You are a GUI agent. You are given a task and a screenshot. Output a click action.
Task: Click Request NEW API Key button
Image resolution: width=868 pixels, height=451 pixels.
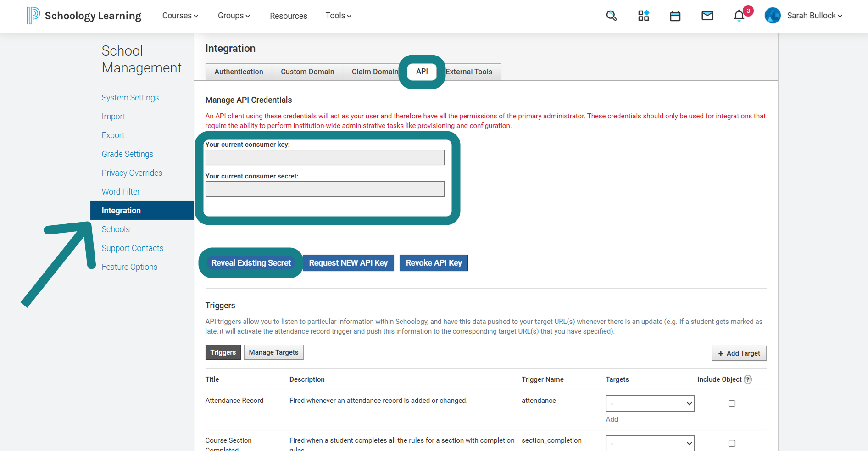(x=348, y=263)
